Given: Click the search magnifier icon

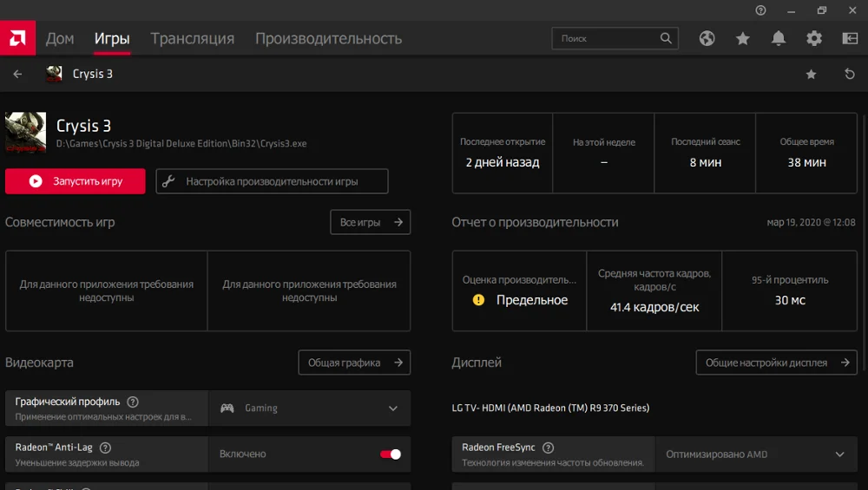Looking at the screenshot, I should pyautogui.click(x=666, y=38).
